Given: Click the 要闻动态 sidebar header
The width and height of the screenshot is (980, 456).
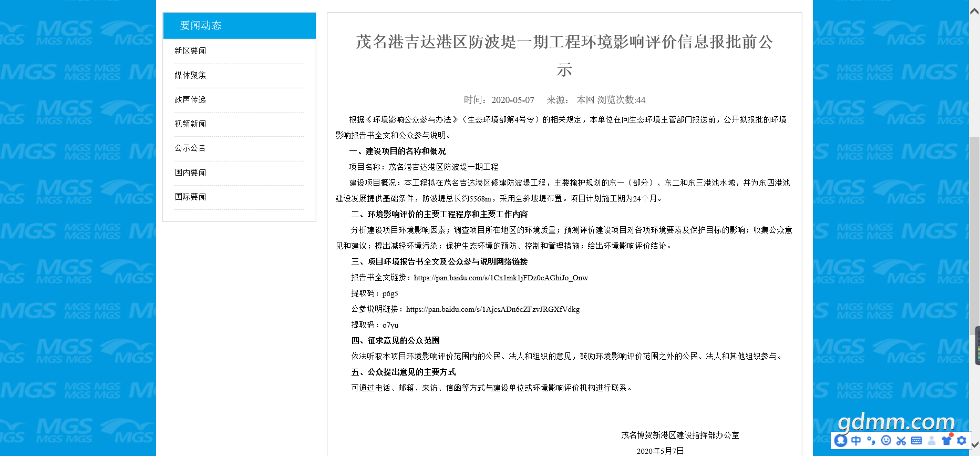Looking at the screenshot, I should click(240, 26).
